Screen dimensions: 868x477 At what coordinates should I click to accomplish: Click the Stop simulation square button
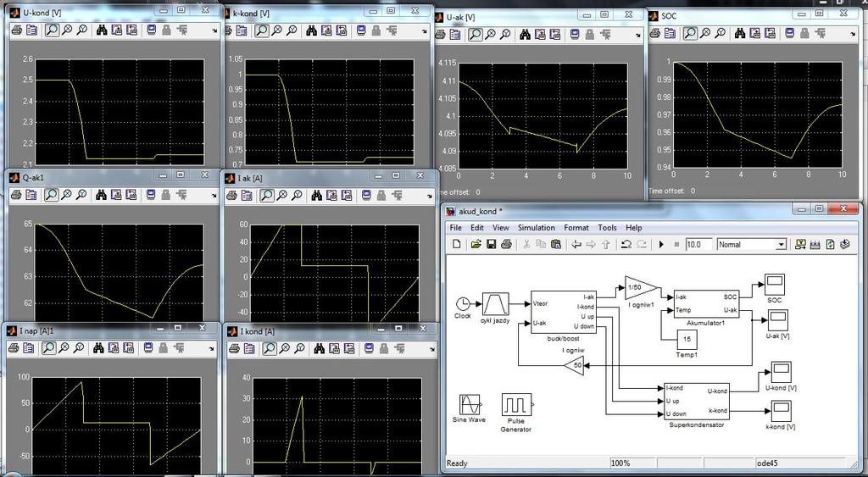coord(676,244)
